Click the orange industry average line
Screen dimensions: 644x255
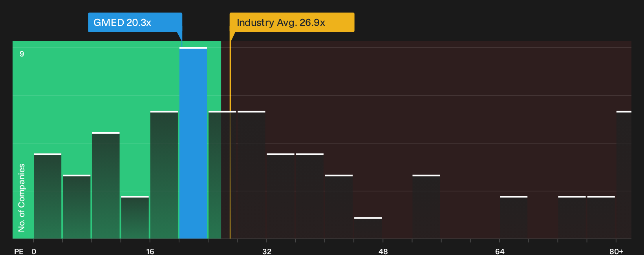231,139
